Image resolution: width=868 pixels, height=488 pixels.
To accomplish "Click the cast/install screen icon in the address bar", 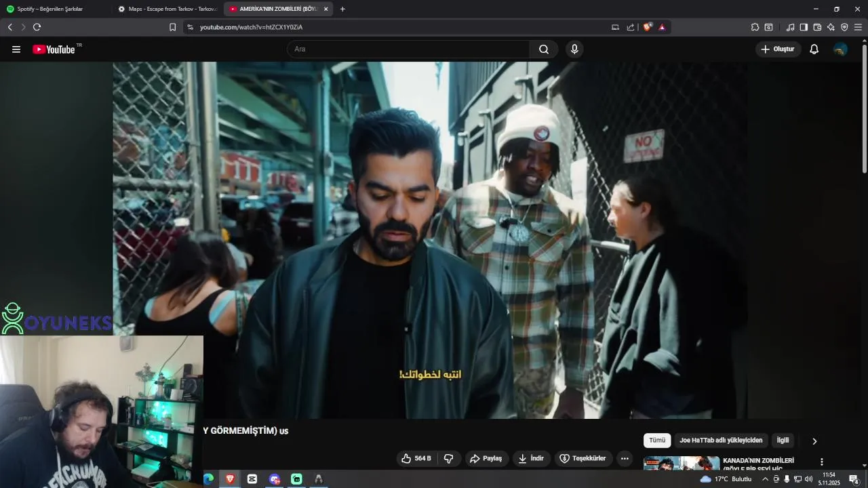I will pyautogui.click(x=615, y=27).
